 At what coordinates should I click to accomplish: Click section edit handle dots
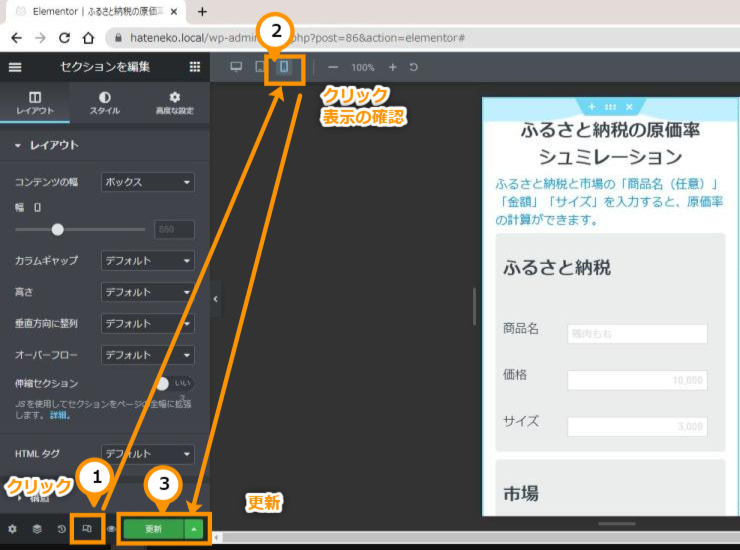pos(610,107)
